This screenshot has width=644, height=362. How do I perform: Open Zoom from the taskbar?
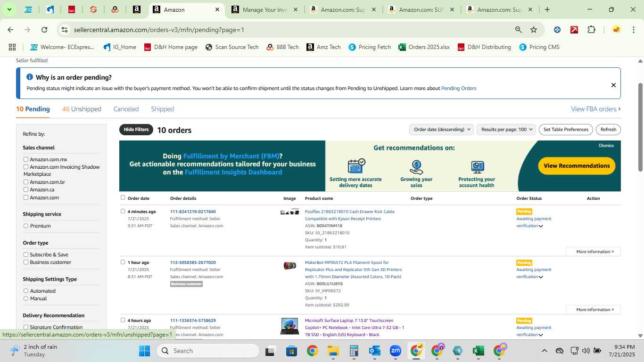[x=395, y=351]
